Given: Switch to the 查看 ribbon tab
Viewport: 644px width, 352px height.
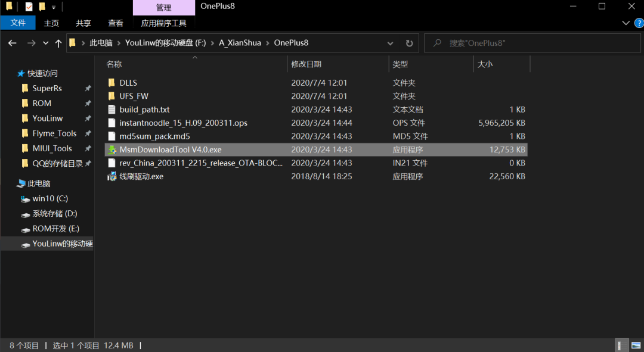Looking at the screenshot, I should click(116, 23).
